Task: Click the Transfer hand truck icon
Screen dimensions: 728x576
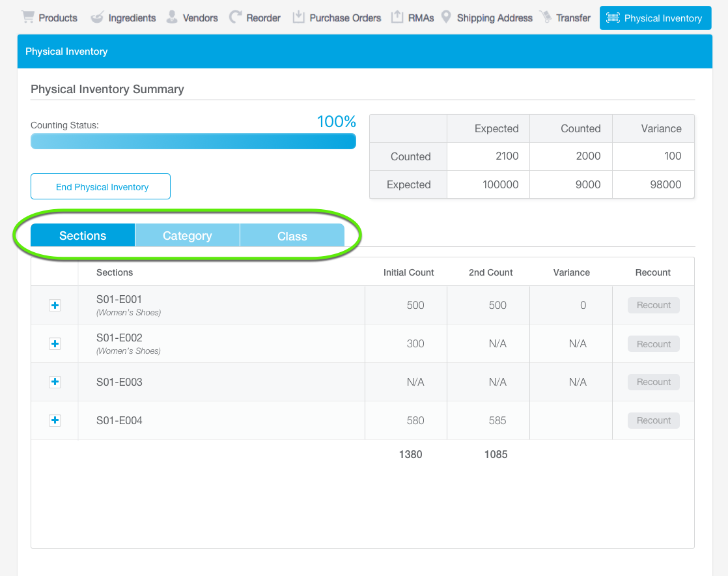Action: [x=546, y=17]
